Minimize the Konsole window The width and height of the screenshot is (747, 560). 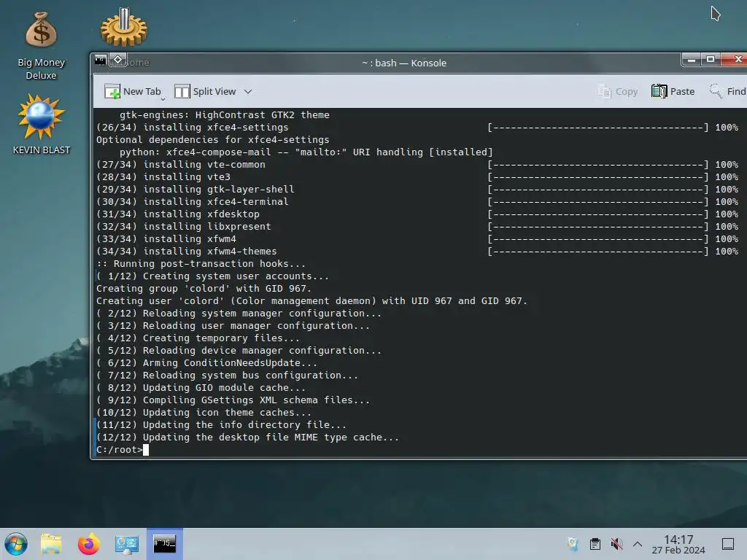click(692, 60)
